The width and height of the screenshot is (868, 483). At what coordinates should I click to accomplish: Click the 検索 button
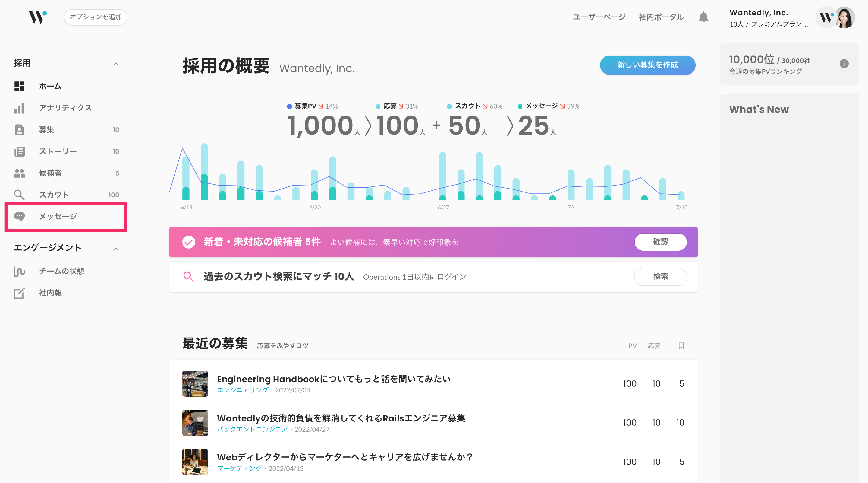[660, 277]
